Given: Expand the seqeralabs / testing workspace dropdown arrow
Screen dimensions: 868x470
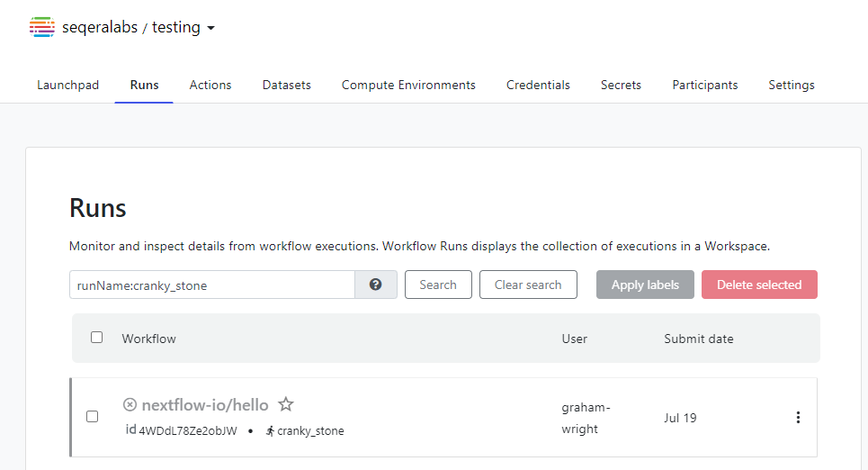Looking at the screenshot, I should (210, 28).
